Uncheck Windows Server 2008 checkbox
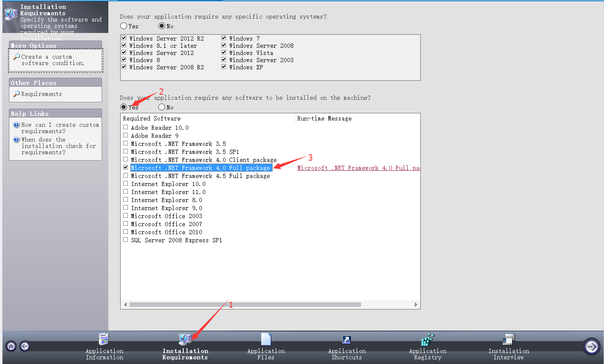Screen dimensions: 604x364 (224, 45)
